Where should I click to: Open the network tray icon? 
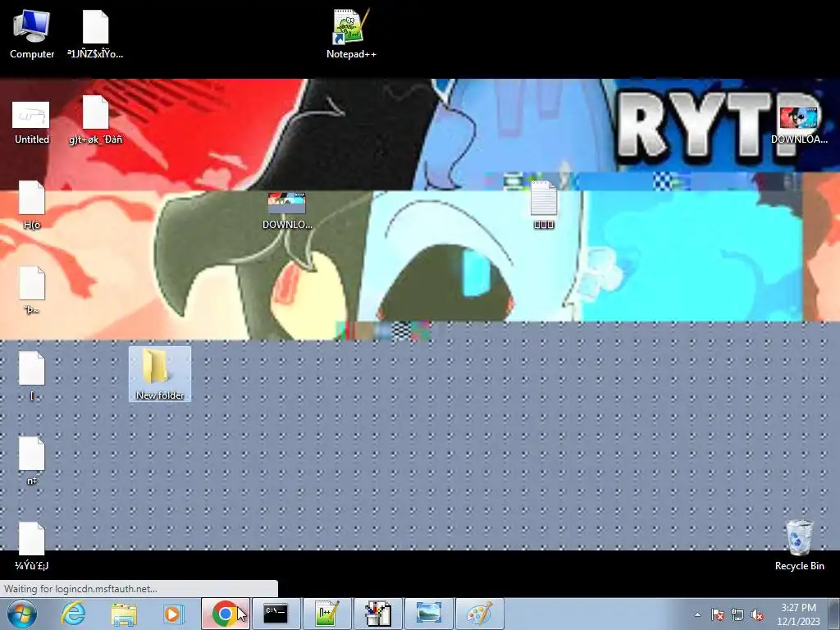(x=737, y=614)
